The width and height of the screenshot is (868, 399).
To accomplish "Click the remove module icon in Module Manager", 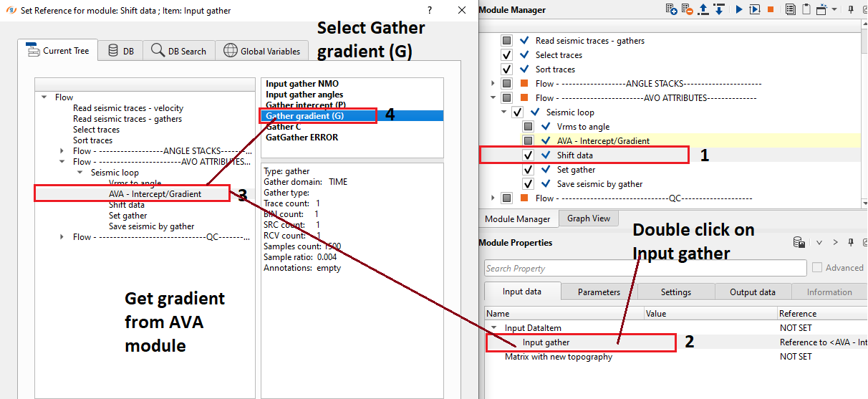I will pyautogui.click(x=687, y=9).
